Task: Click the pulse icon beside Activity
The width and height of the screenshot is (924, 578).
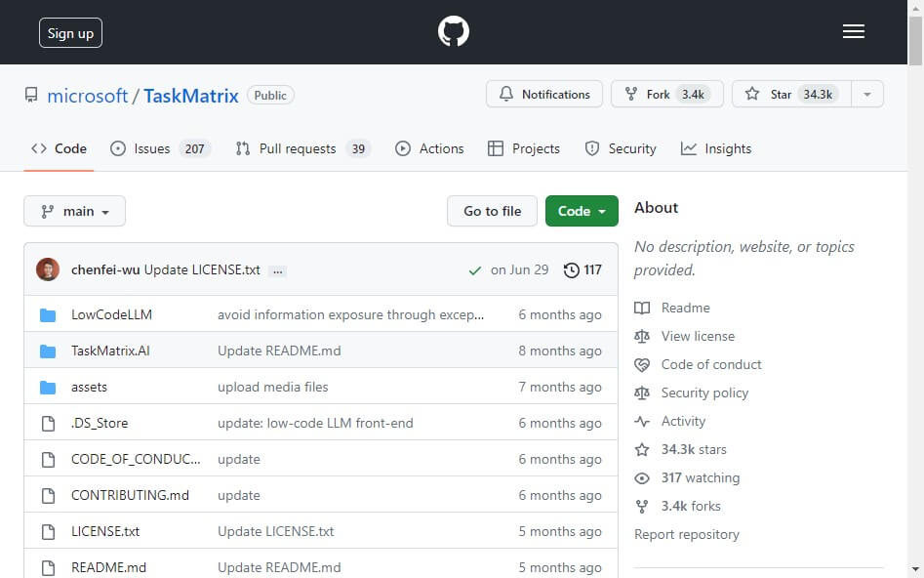Action: pyautogui.click(x=642, y=421)
